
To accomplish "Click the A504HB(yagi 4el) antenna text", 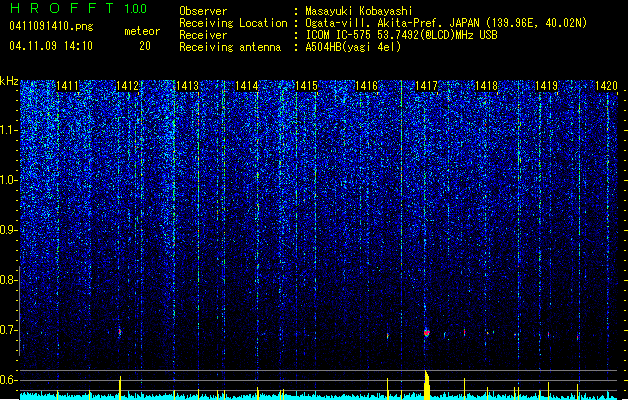I will [353, 47].
